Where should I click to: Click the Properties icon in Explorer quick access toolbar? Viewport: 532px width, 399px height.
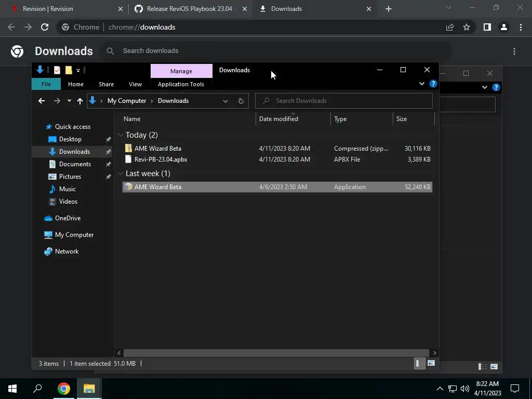click(57, 70)
